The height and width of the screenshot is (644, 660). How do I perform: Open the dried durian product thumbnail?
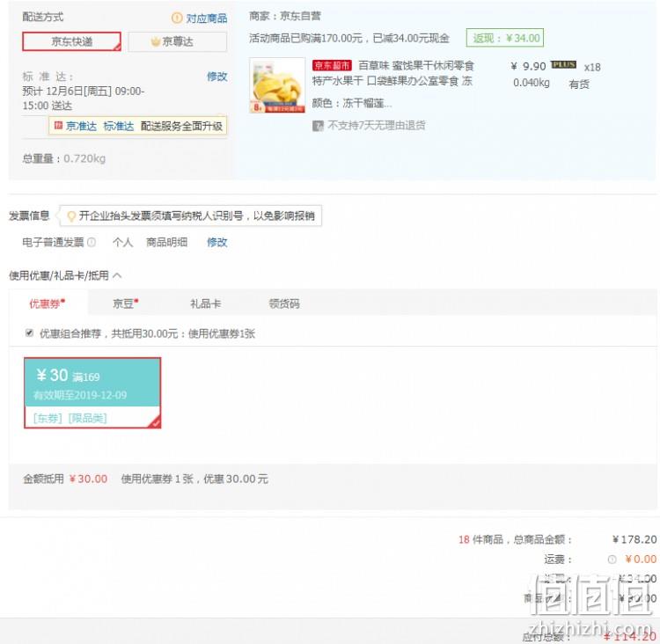pyautogui.click(x=277, y=85)
